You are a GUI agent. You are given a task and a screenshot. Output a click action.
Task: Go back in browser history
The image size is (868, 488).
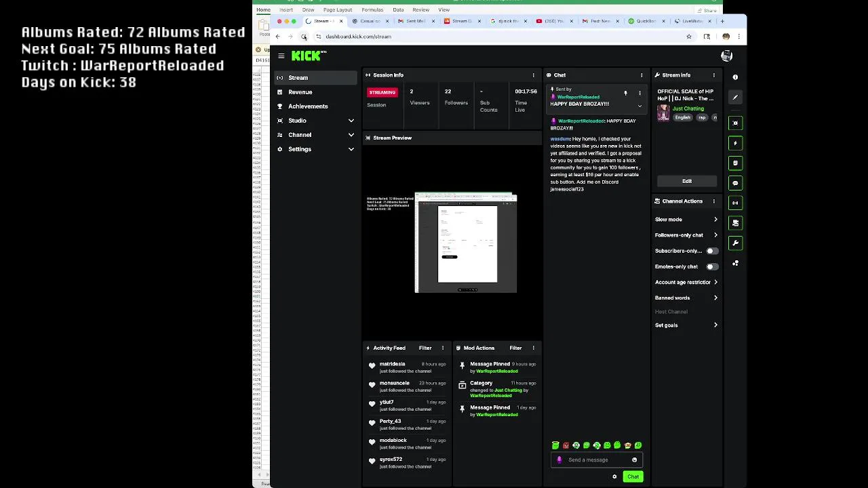277,37
